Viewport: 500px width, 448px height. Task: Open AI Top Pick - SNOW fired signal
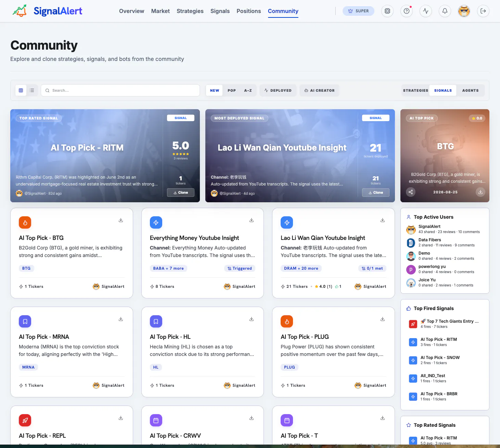pos(445,360)
